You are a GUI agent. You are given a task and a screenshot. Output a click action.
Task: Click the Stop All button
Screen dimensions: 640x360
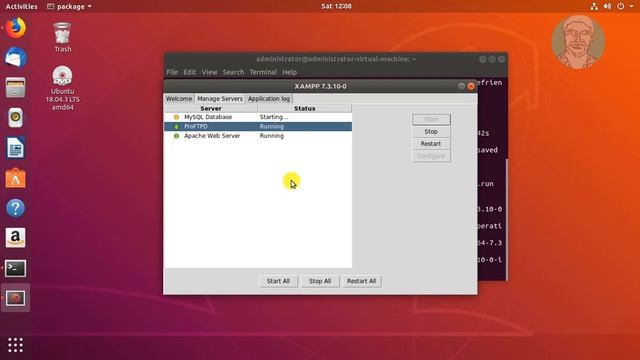320,281
